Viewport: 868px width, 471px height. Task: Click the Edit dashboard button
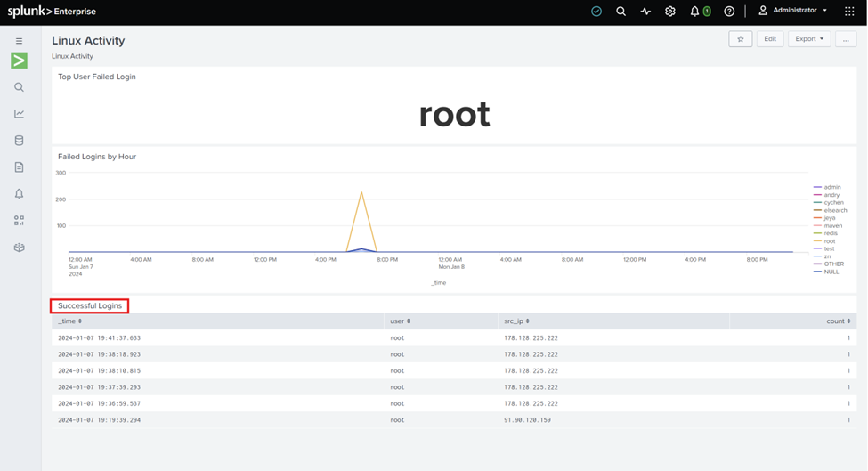point(770,39)
